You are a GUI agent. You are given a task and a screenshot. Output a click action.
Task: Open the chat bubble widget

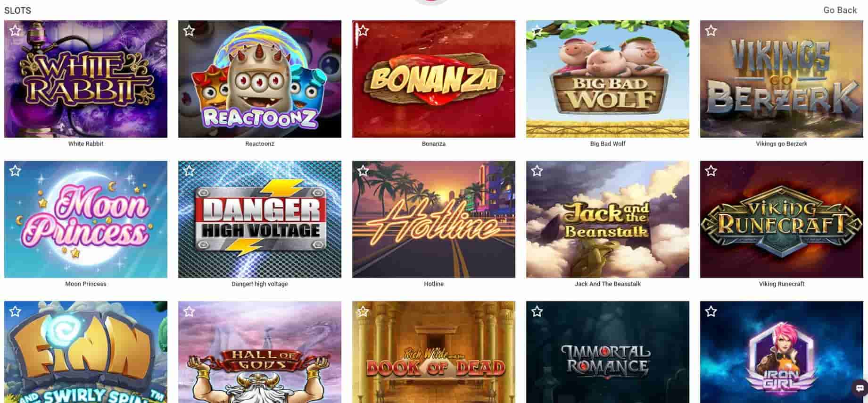pos(860,388)
